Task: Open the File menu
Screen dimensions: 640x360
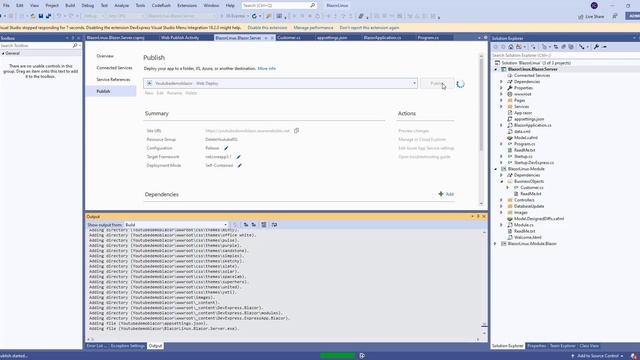Action: pos(6,5)
